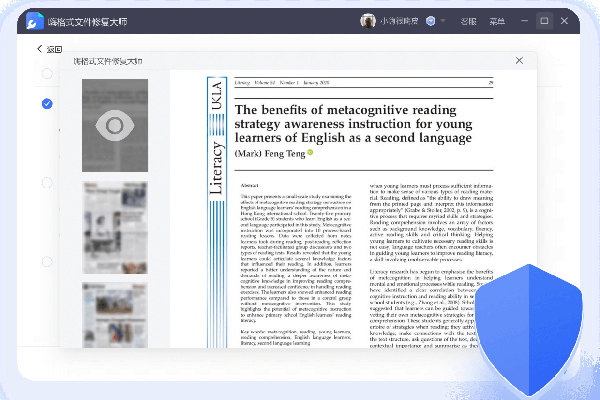Click the green ORCID dot after author name

(x=310, y=152)
